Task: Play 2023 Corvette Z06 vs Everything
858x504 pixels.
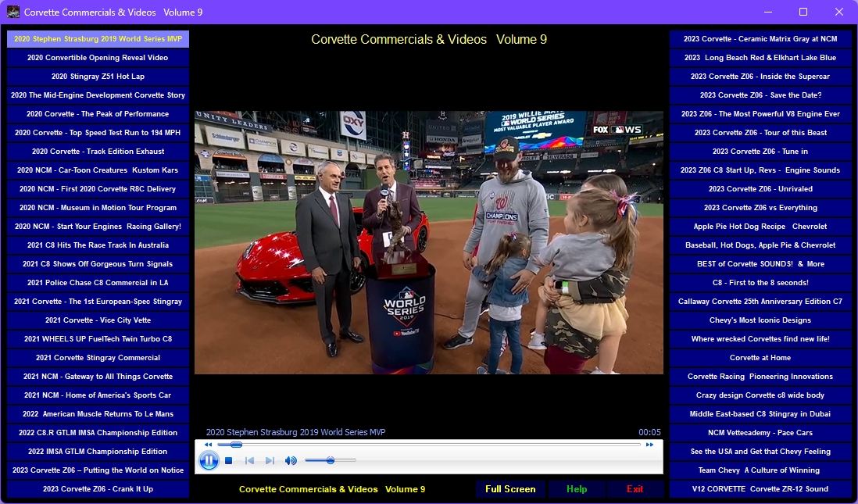Action: [x=760, y=207]
